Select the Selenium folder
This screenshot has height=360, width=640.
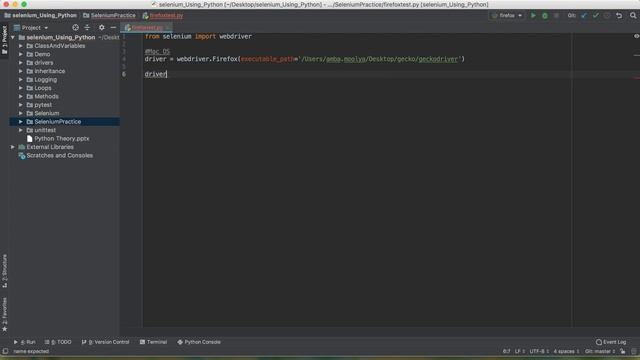click(x=47, y=113)
